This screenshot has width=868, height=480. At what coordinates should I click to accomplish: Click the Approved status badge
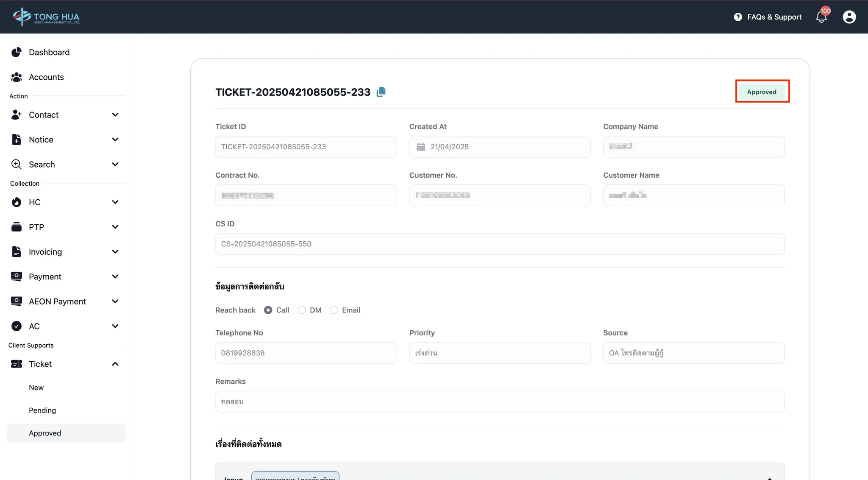click(762, 92)
